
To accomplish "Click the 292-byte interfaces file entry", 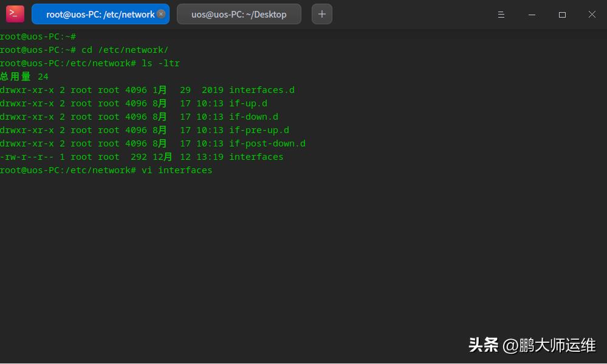I will pyautogui.click(x=256, y=157).
